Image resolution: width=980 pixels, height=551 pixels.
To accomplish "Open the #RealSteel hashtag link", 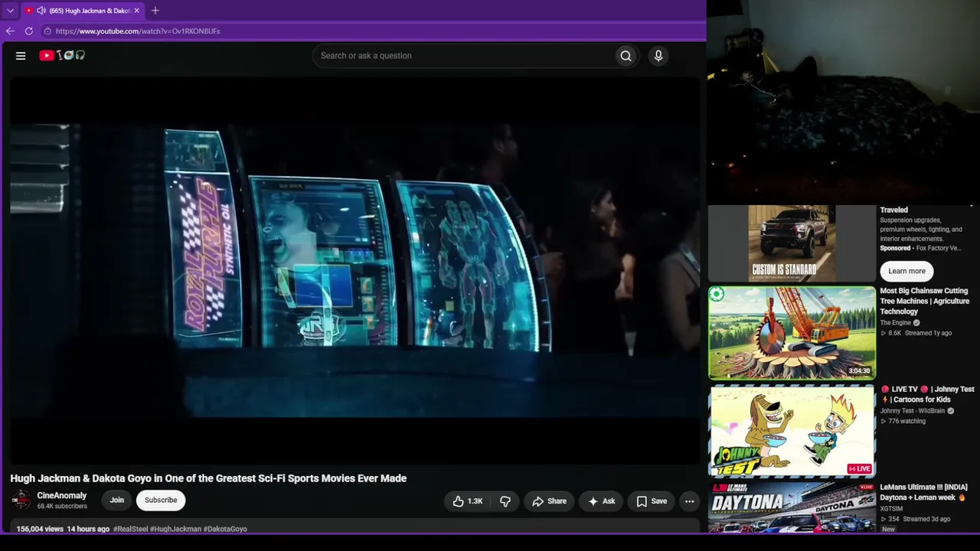I will (x=130, y=529).
